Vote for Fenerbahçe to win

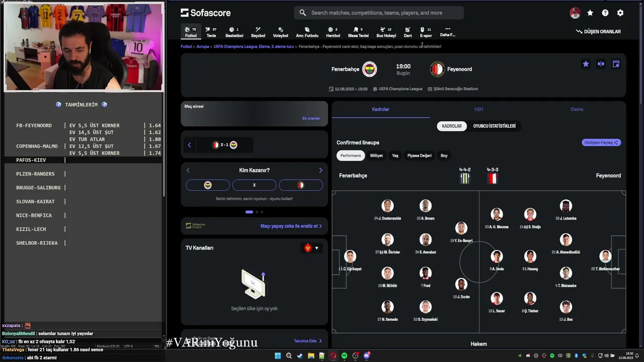208,185
